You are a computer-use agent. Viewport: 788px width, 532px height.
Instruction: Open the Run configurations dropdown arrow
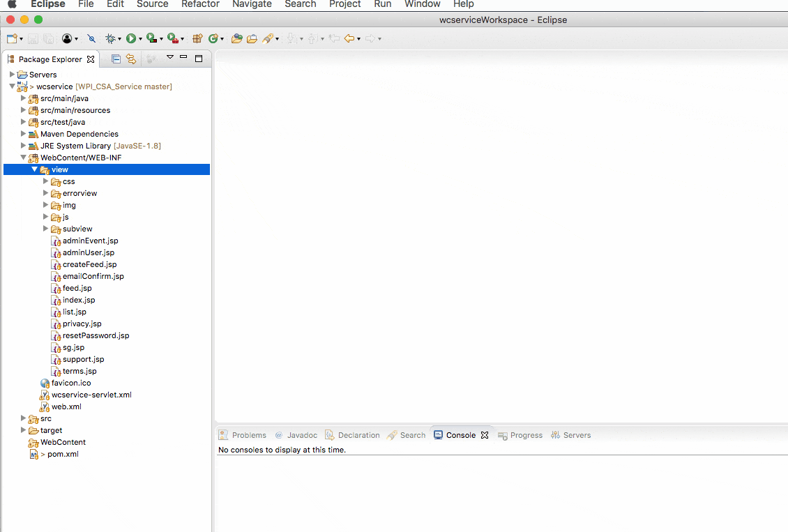(x=140, y=39)
